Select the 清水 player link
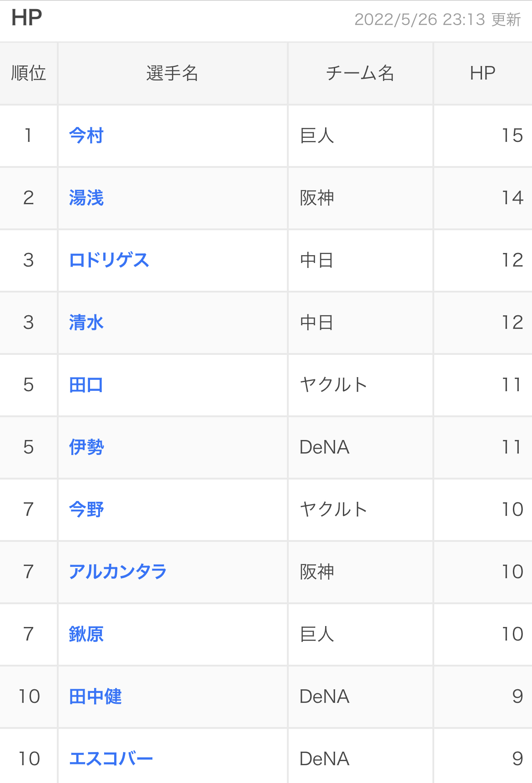This screenshot has height=783, width=532. (86, 323)
